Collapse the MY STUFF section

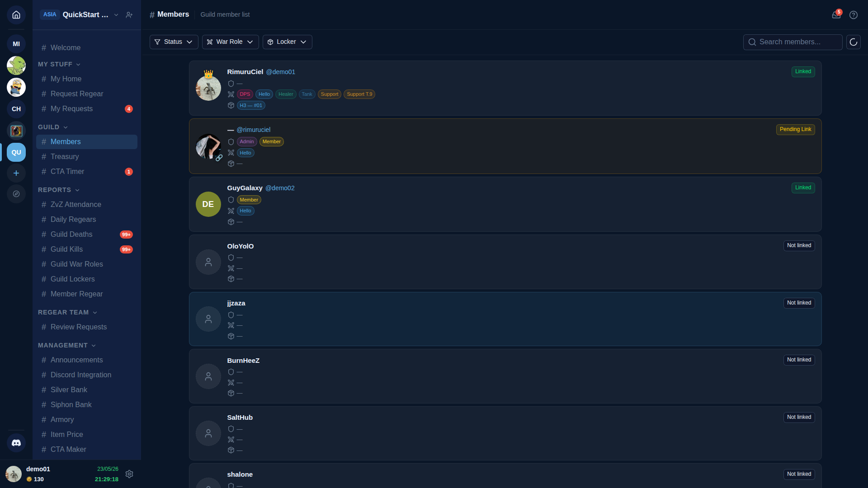point(59,64)
